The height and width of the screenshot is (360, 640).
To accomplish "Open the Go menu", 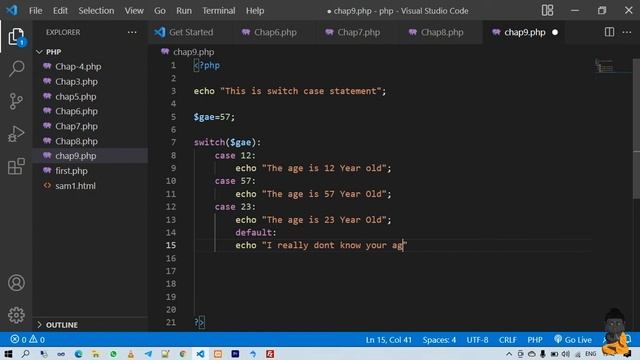I will pos(160,11).
